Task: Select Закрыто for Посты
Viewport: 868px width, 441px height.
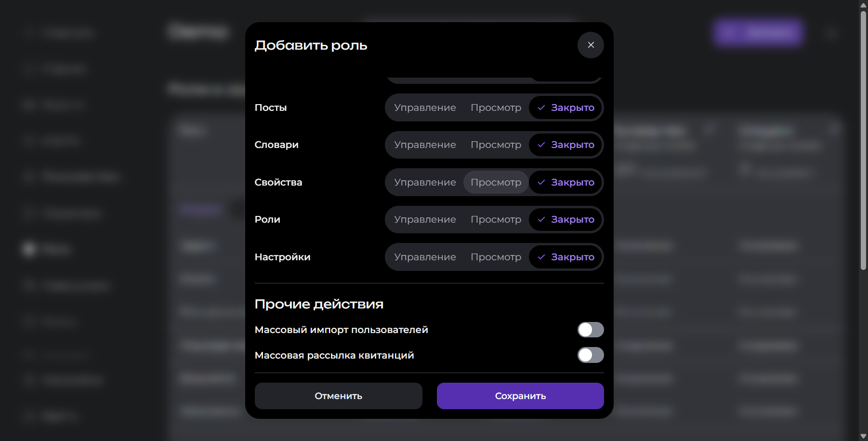Action: [x=566, y=107]
